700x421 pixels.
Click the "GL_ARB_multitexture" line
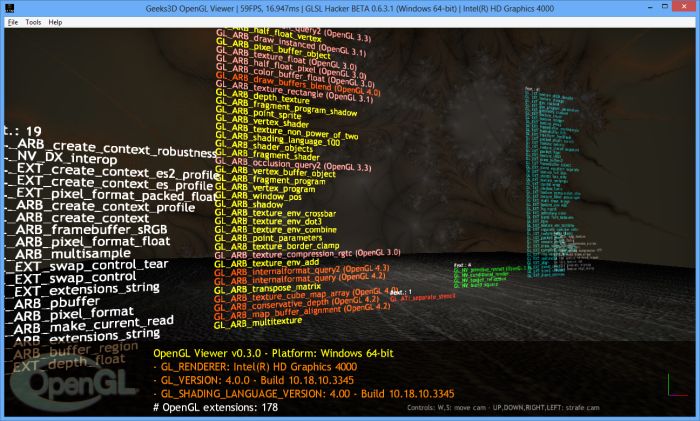(258, 323)
